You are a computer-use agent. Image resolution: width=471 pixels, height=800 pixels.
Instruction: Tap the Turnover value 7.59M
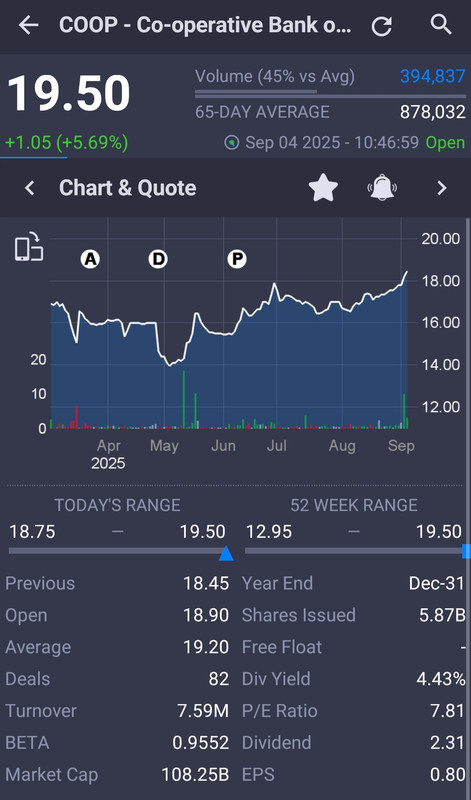tap(204, 711)
